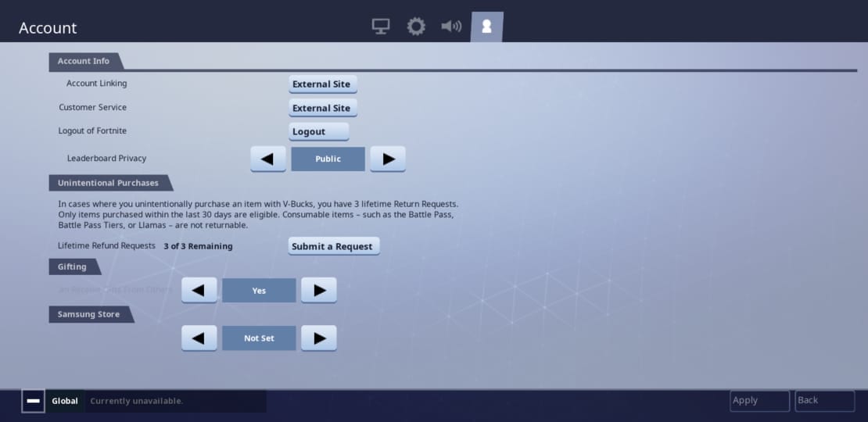Click left arrow for Leaderboard Privacy
Viewport: 868px width, 422px height.
[x=267, y=159]
